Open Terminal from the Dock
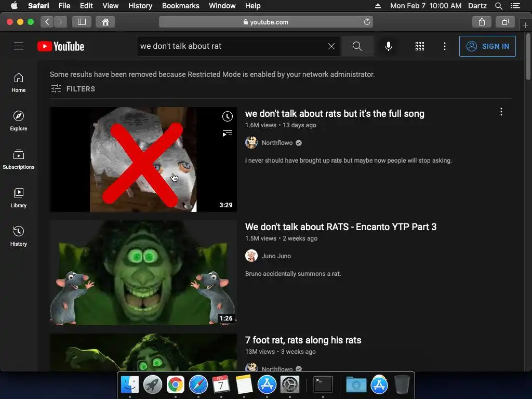The width and height of the screenshot is (532, 399). tap(323, 385)
